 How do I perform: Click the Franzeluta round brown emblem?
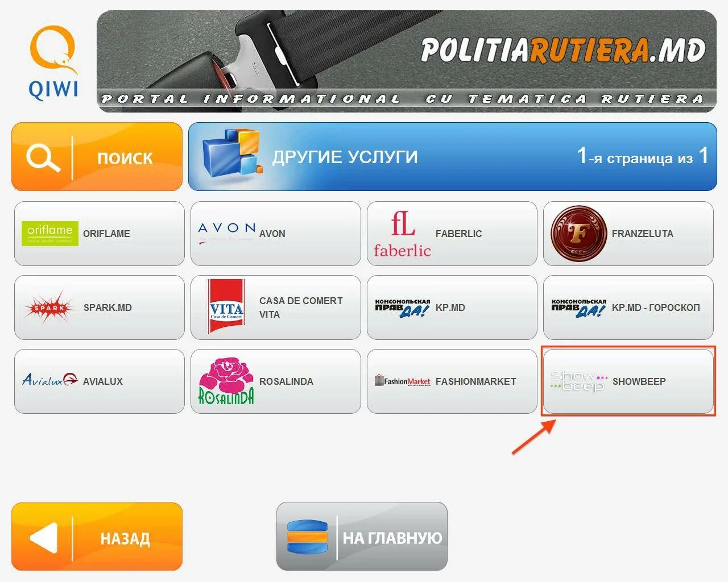(x=578, y=234)
